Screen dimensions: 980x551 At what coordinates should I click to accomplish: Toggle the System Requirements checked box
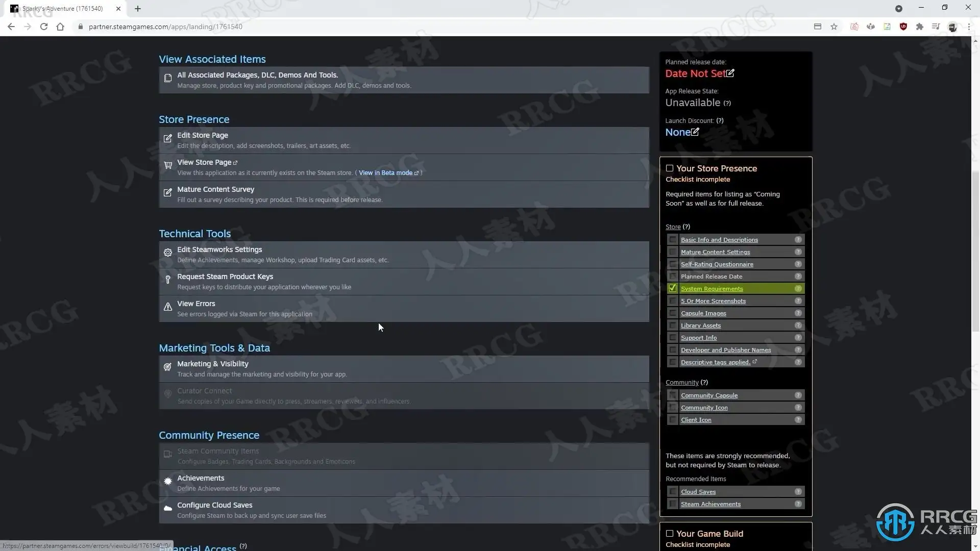pos(673,289)
